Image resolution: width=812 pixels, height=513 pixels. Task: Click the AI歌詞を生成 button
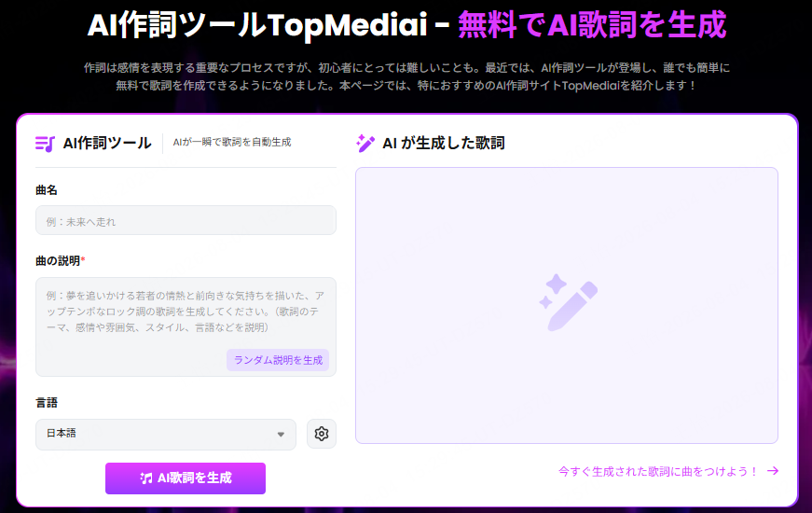tap(186, 478)
